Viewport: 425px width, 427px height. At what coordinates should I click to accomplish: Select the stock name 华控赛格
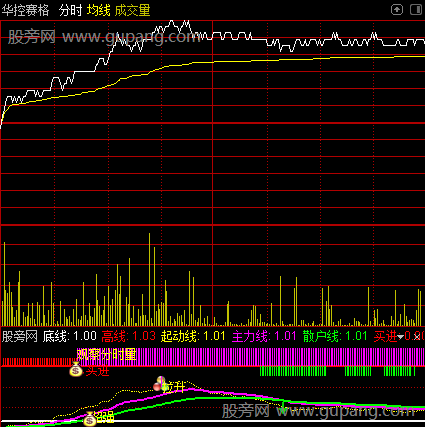[25, 10]
